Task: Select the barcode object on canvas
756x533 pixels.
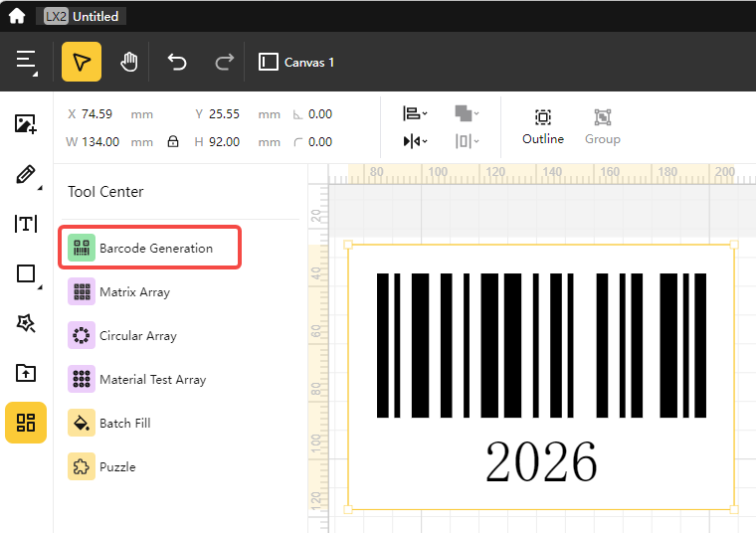Action: point(541,345)
